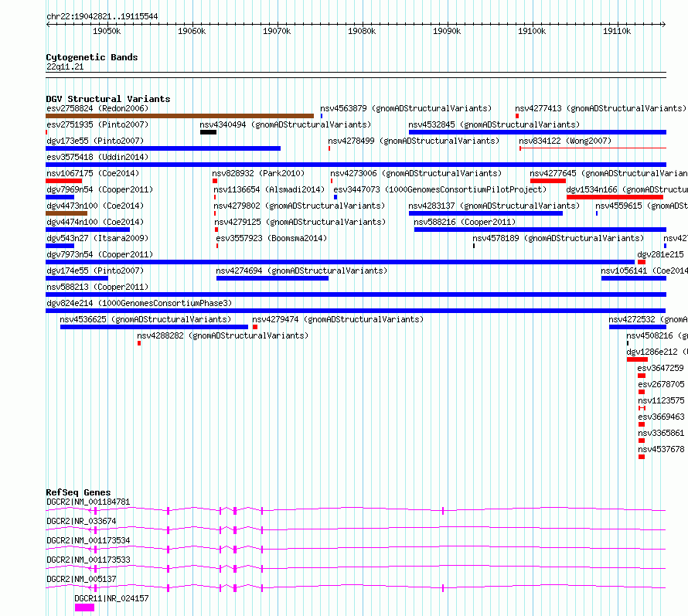
Task: Click the nsv4279474 variant label
Action: (x=338, y=319)
